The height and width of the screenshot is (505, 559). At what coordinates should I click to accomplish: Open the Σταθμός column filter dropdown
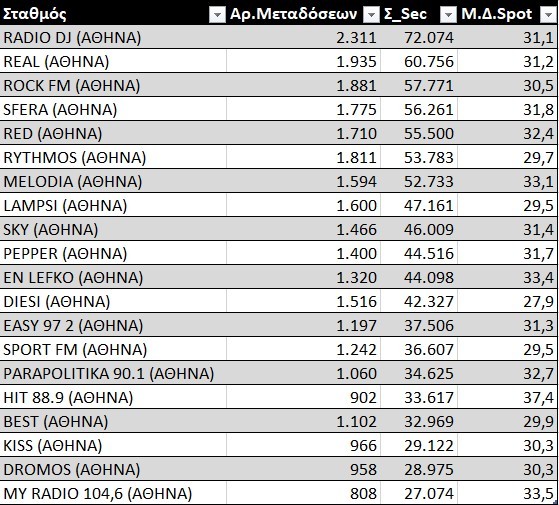coord(217,15)
